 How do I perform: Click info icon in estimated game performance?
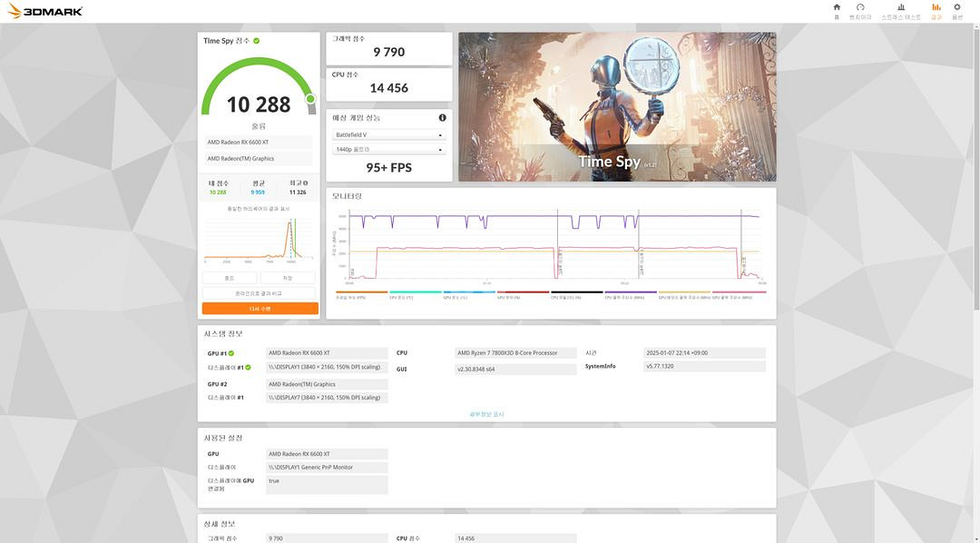[x=443, y=118]
